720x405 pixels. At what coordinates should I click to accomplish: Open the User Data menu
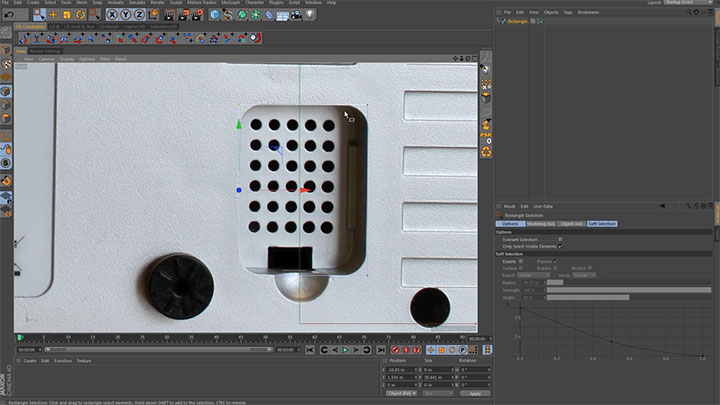tap(543, 206)
